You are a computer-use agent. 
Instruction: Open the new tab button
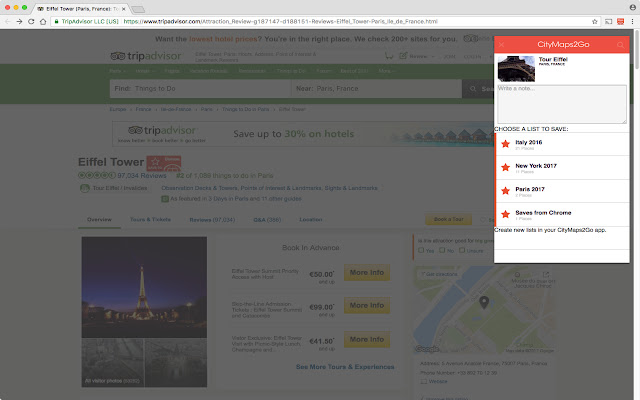(138, 9)
